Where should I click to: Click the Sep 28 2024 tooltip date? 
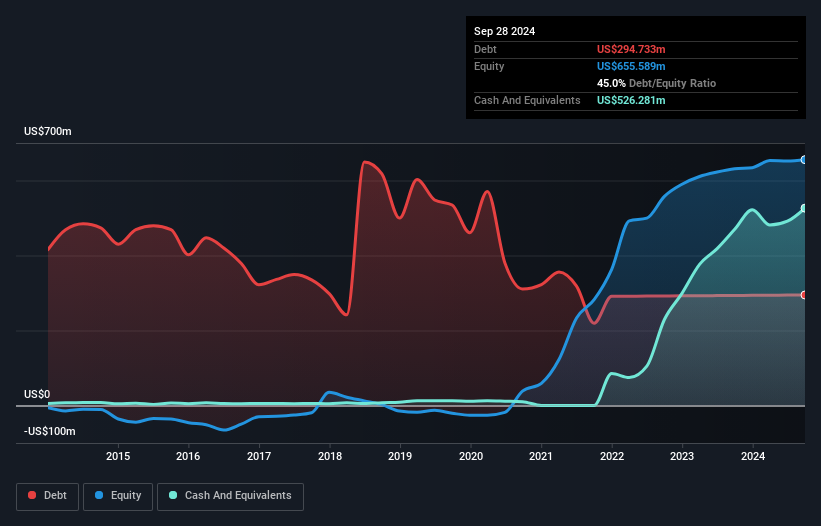point(504,31)
